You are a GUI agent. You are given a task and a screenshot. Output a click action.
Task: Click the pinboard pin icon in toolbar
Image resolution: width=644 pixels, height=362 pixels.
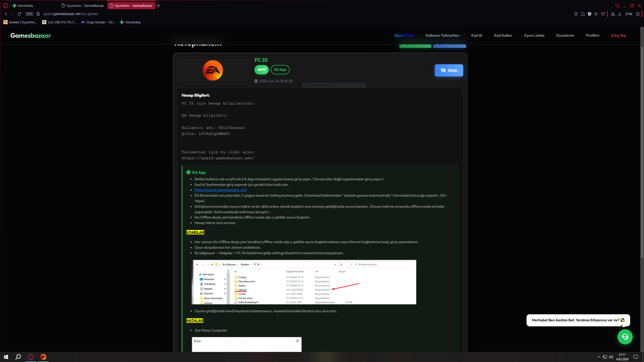576,14
